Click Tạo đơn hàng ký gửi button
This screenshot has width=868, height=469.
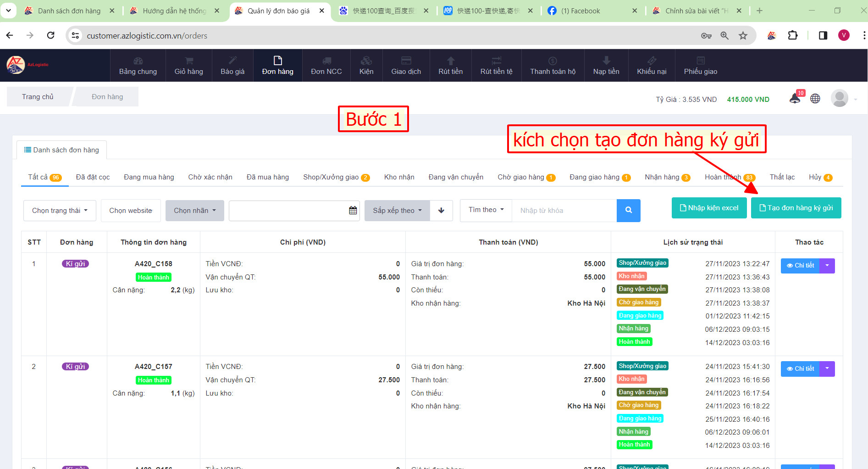pos(796,208)
